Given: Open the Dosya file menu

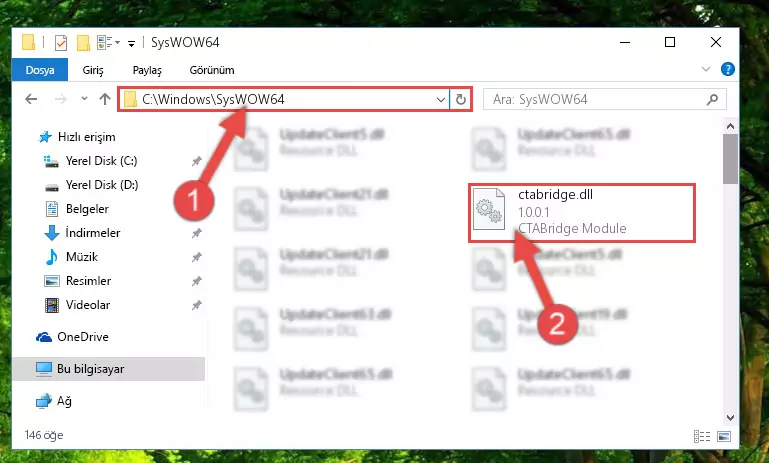Looking at the screenshot, I should [x=40, y=70].
